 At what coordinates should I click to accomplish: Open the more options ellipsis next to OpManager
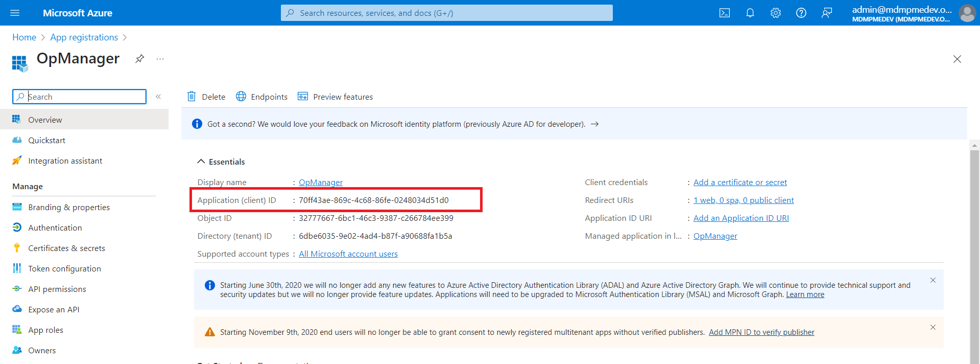[160, 59]
